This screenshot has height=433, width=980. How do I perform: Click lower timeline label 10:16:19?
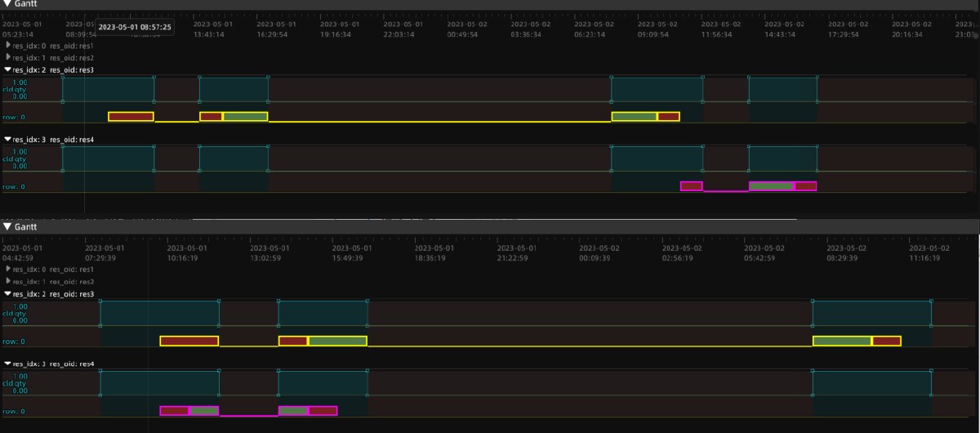coord(183,257)
